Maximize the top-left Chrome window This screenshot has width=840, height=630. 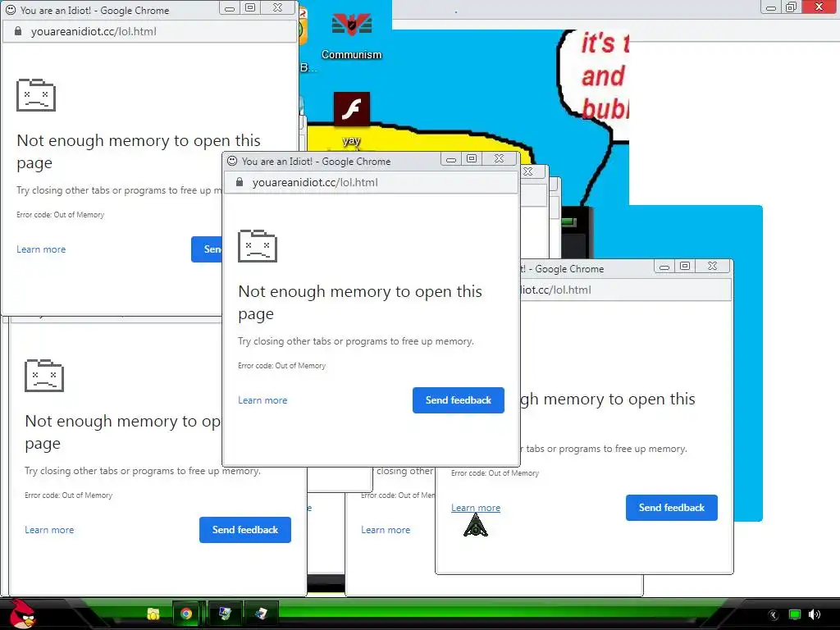[250, 7]
